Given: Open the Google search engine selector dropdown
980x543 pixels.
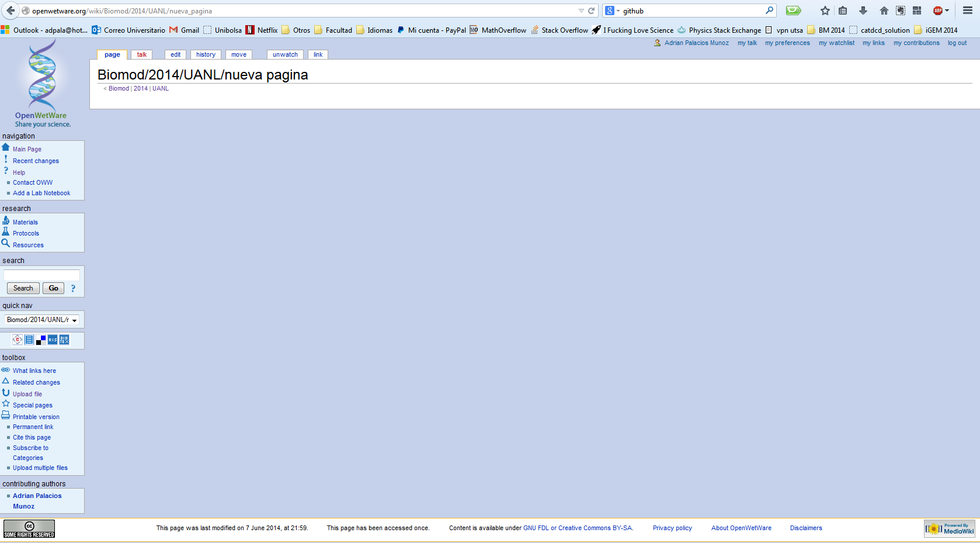Looking at the screenshot, I should (611, 11).
